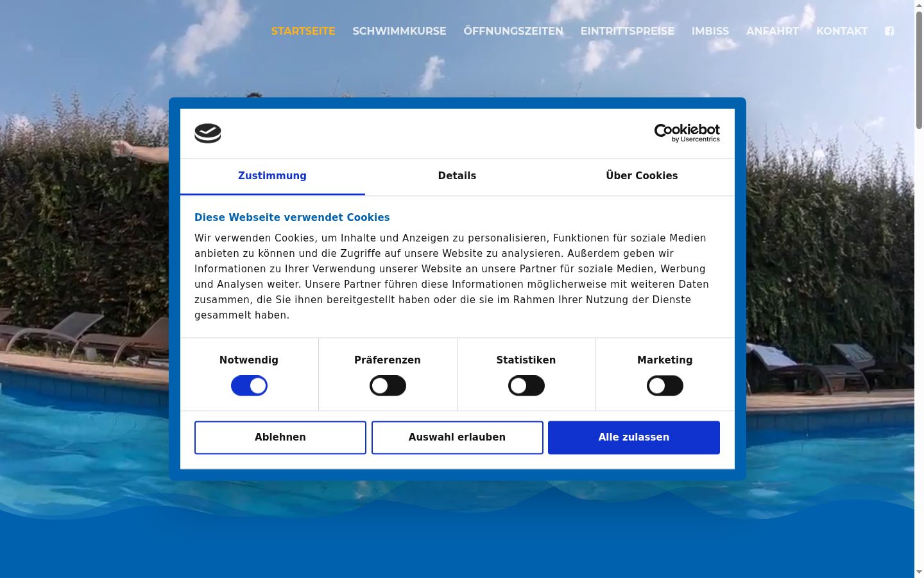Click the scrollbar up arrow
Screen dimensions: 924x578
pyautogui.click(x=919, y=5)
